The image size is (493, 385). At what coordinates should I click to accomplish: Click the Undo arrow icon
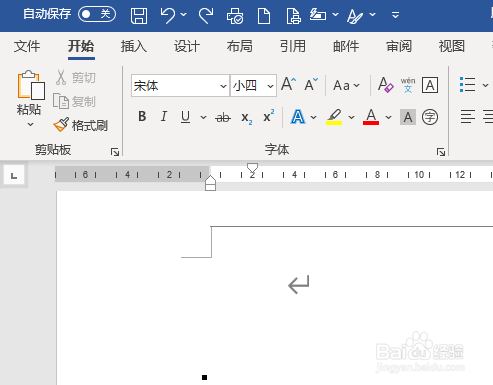(168, 15)
